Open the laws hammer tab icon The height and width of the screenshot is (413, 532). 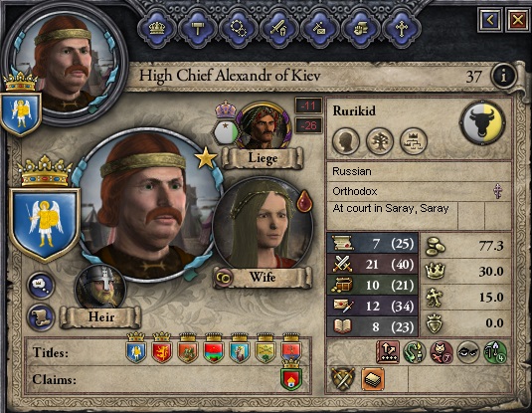click(x=198, y=28)
